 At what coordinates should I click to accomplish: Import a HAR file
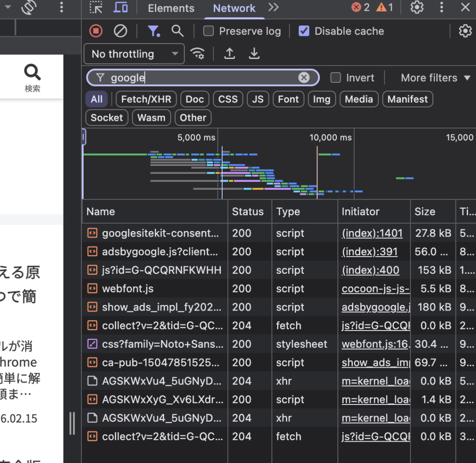coord(229,53)
